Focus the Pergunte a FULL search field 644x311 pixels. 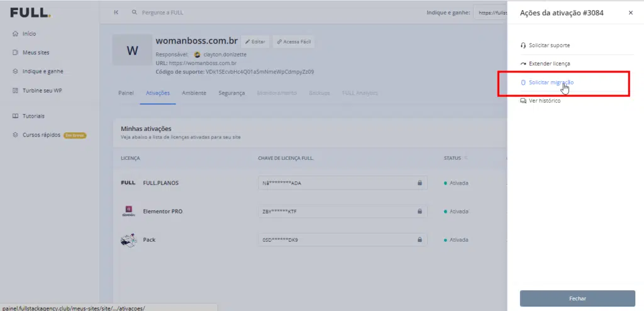click(163, 13)
